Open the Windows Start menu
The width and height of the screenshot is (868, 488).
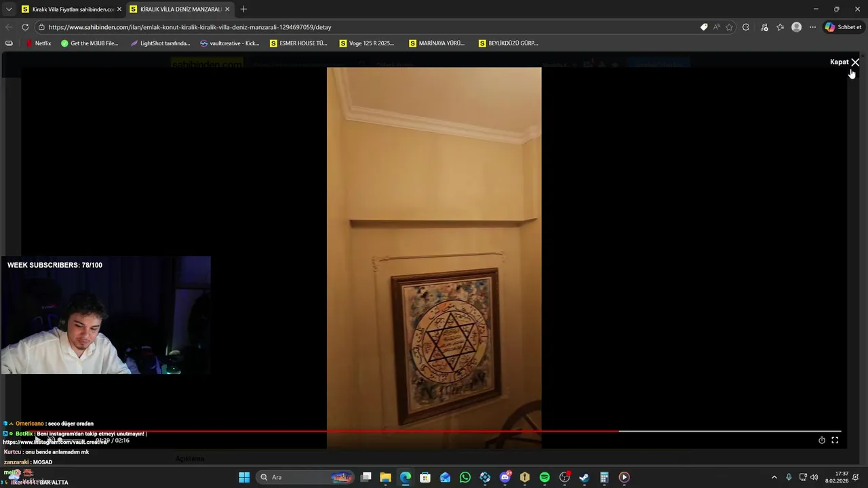point(244,477)
